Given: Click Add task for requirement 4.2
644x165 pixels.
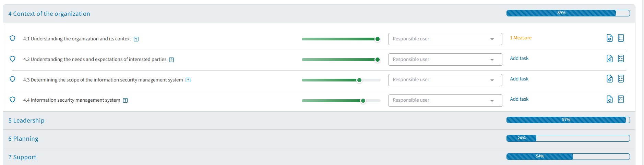Looking at the screenshot, I should click(x=519, y=58).
